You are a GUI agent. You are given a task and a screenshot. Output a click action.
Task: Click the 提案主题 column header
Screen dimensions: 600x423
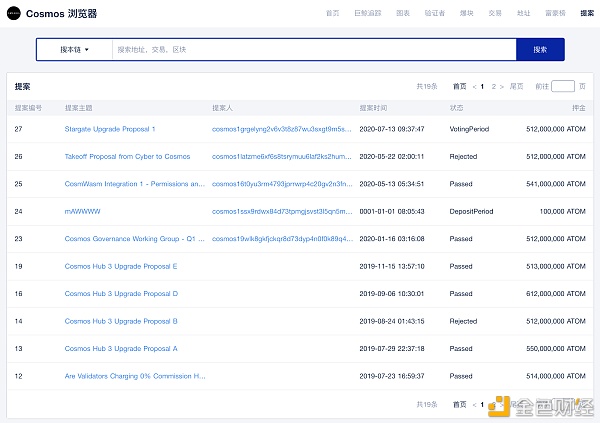78,108
